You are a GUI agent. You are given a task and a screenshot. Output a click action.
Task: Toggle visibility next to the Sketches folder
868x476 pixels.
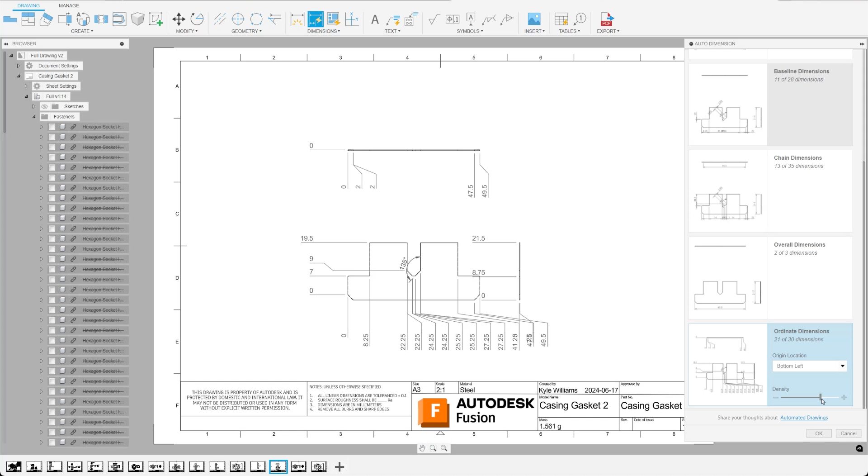coord(45,106)
